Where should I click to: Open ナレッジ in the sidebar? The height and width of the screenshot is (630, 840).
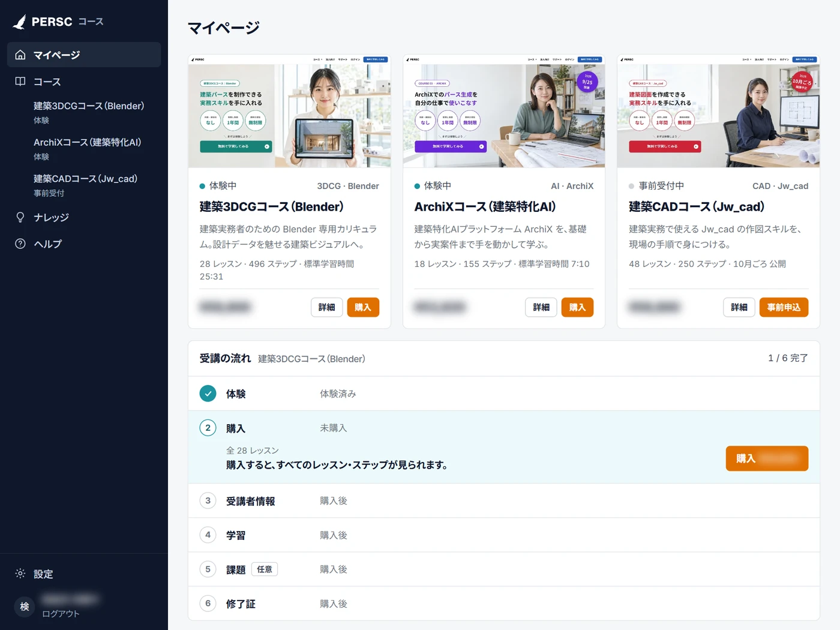tap(84, 217)
